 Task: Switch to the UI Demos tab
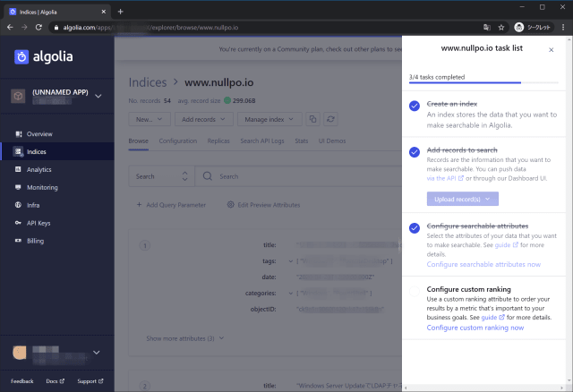coord(332,141)
